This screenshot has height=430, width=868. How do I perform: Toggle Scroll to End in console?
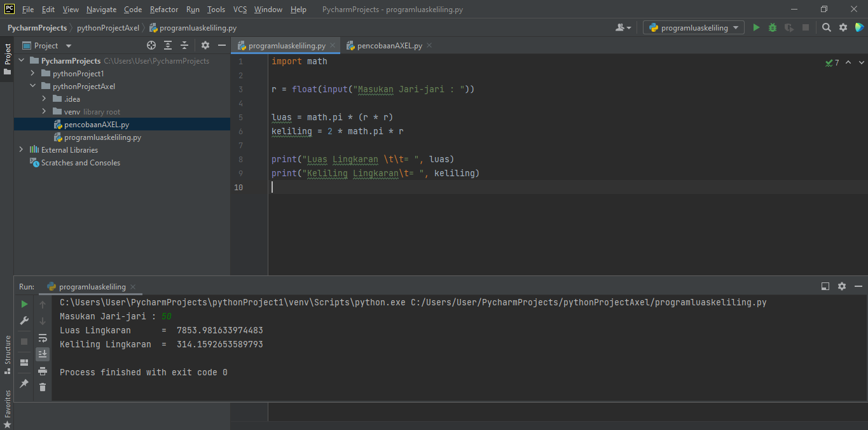43,354
